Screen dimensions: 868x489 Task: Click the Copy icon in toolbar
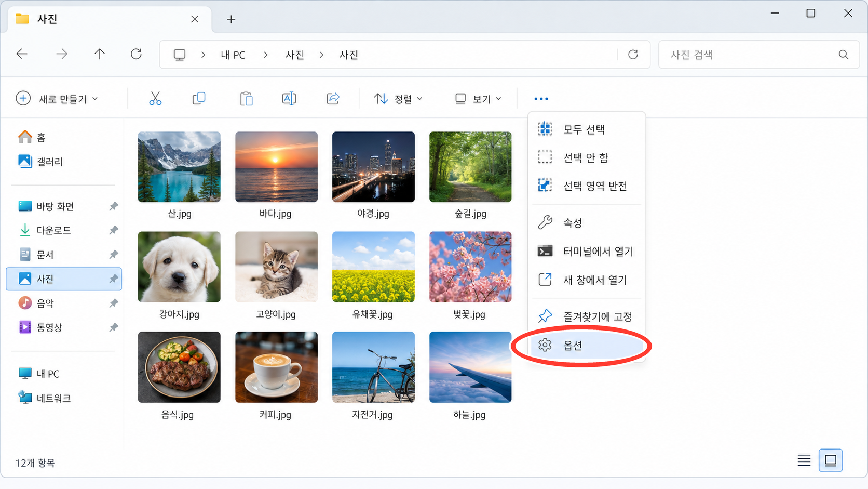[x=199, y=98]
